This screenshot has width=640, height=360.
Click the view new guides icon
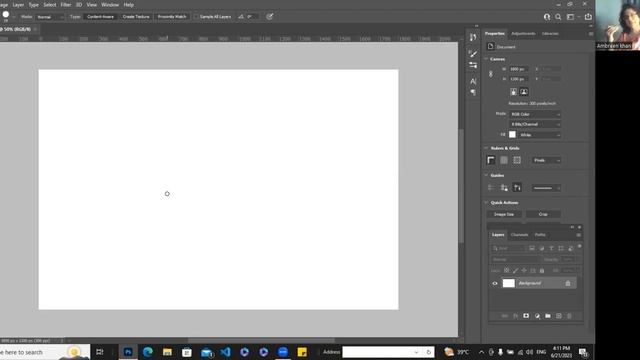517,188
